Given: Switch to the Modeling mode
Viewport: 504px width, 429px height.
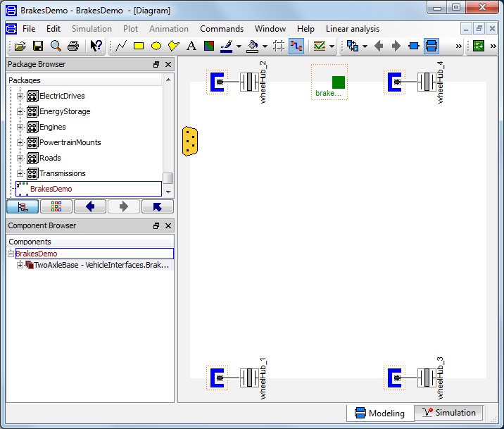Looking at the screenshot, I should (379, 413).
